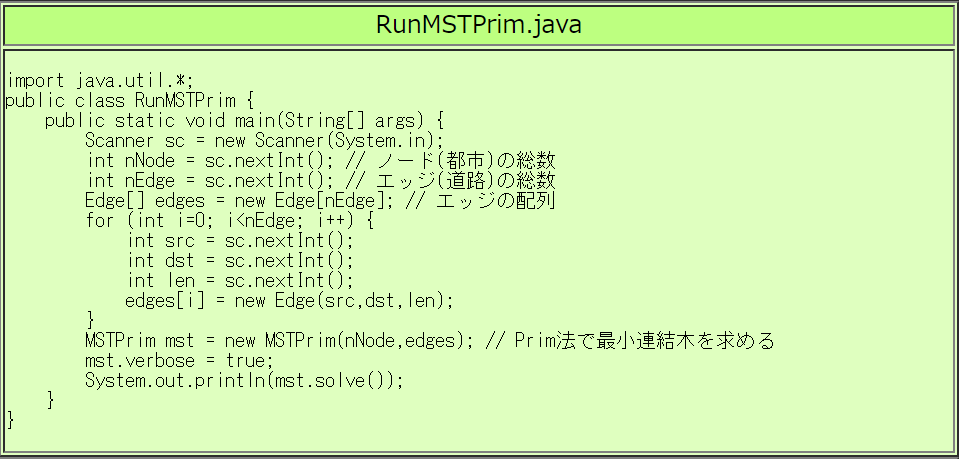960x459 pixels.
Task: Click the 'public class RunMSTPrim' declaration
Action: point(130,100)
